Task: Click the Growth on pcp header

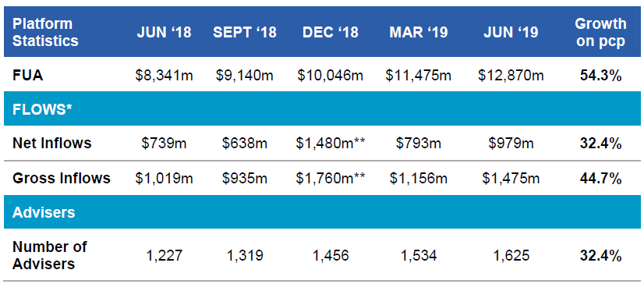Action: point(600,32)
